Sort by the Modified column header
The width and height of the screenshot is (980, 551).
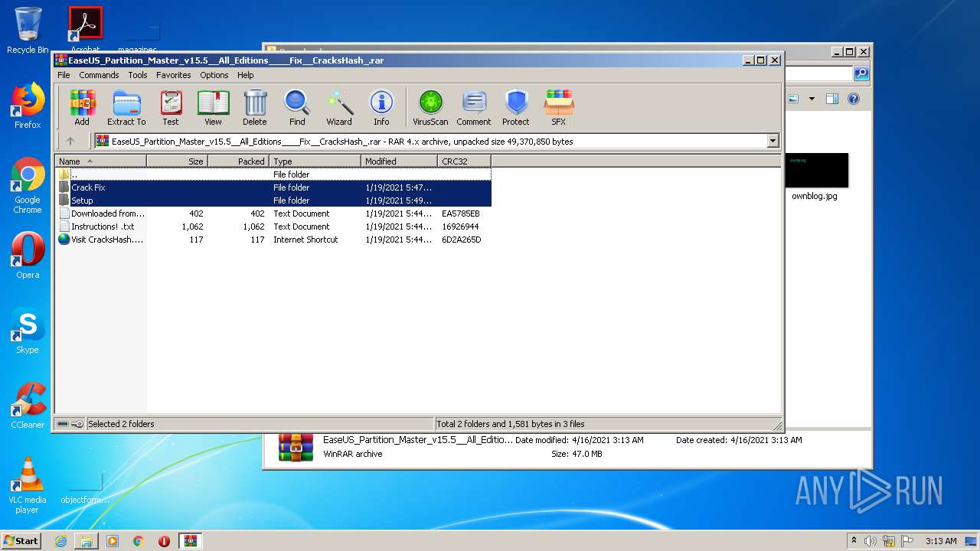click(399, 161)
